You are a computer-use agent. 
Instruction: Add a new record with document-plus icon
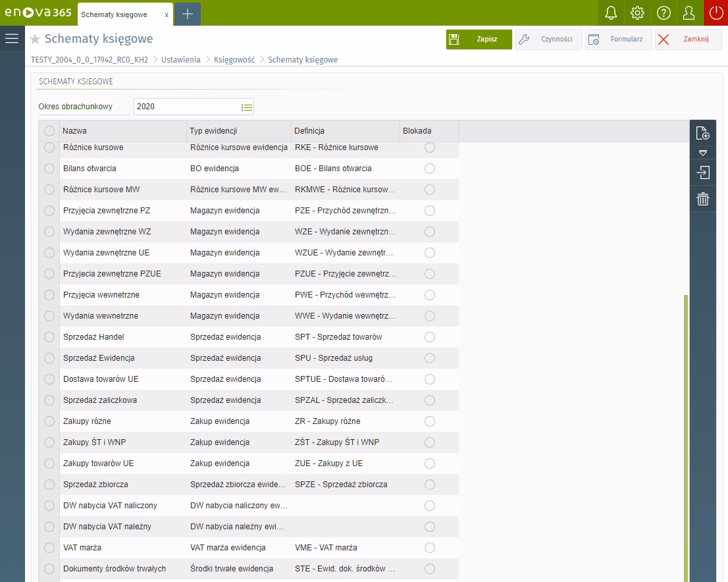click(702, 133)
